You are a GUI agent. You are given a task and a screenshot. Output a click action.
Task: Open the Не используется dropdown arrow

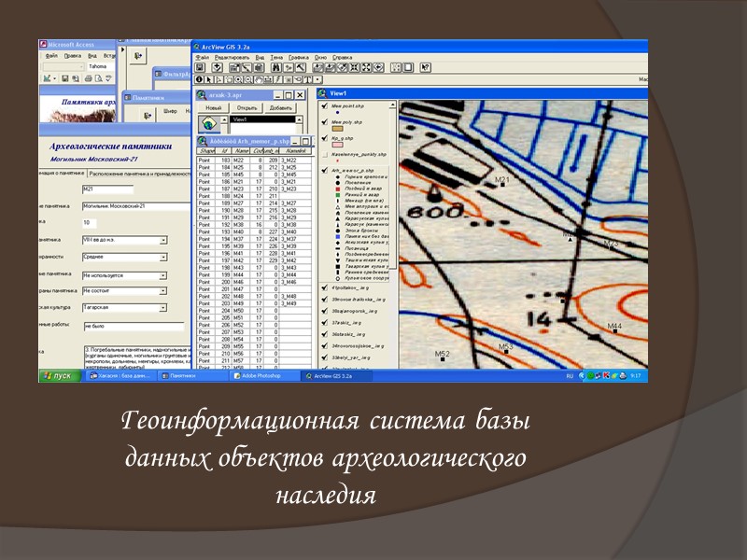[163, 275]
